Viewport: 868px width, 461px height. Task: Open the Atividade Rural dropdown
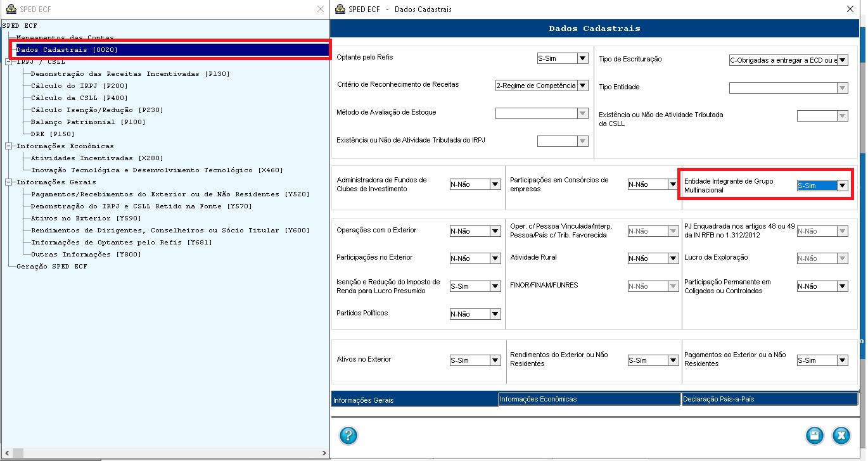[x=673, y=258]
